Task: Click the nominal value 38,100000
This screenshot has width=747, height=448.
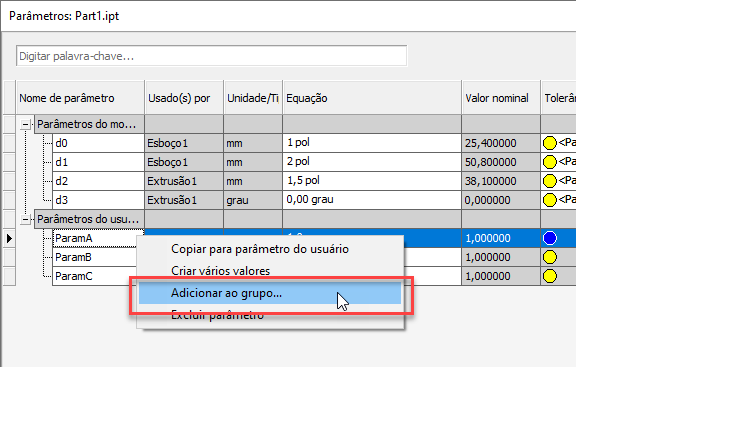Action: point(501,181)
